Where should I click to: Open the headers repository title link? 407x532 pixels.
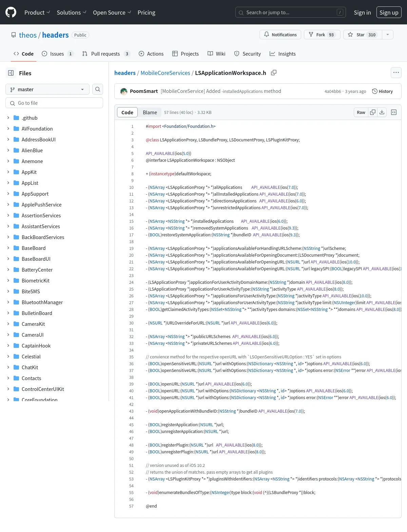(55, 35)
